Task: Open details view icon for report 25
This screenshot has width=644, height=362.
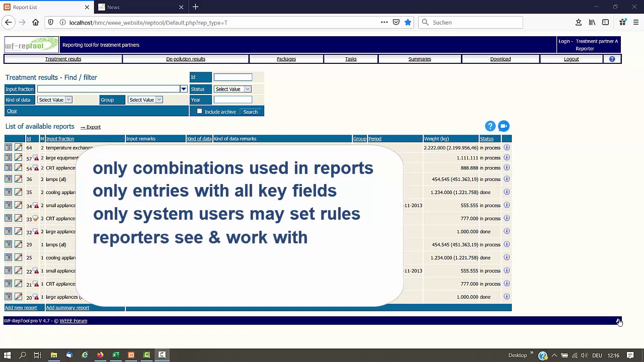Action: click(9, 257)
